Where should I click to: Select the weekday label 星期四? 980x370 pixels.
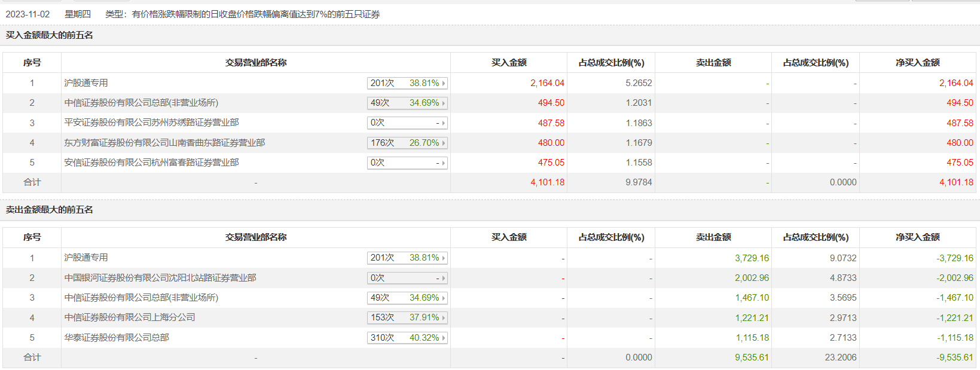click(78, 14)
